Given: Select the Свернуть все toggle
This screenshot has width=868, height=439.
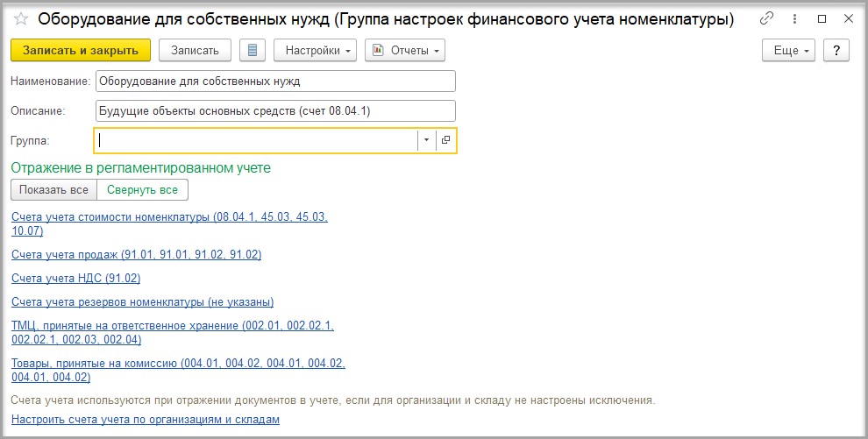Looking at the screenshot, I should pos(142,189).
